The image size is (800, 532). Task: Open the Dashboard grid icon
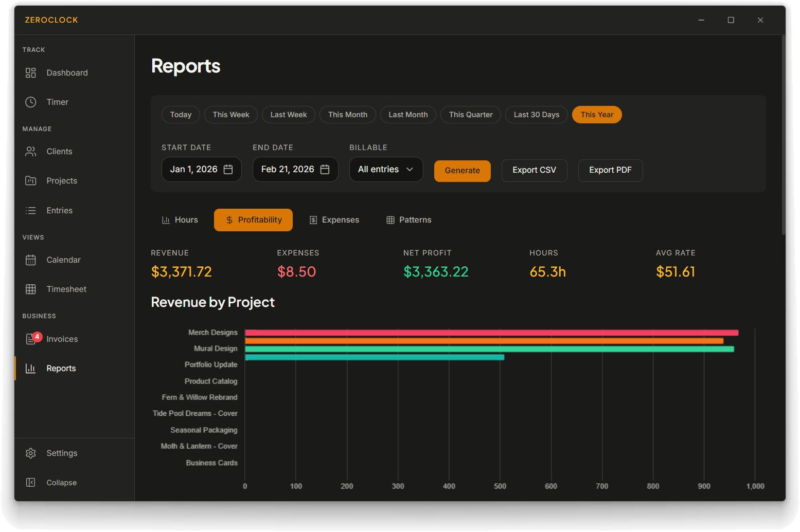31,73
